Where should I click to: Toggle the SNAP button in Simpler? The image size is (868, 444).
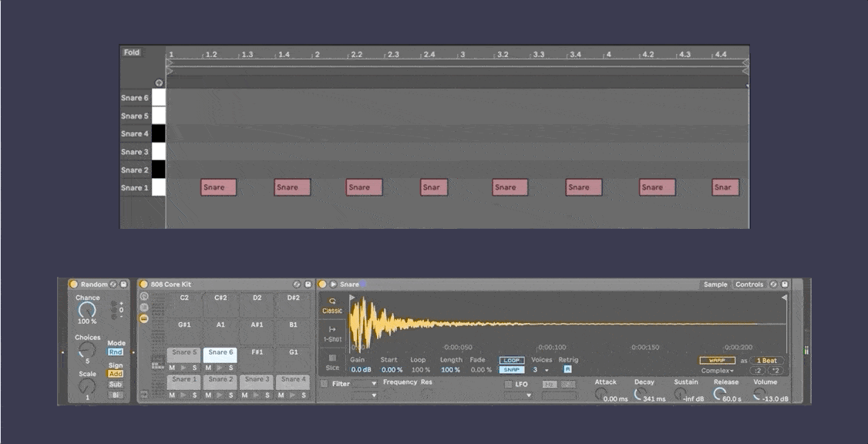click(512, 369)
